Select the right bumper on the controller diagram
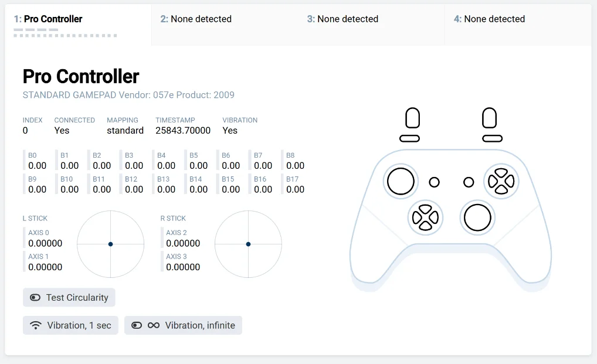This screenshot has width=597, height=364. [x=492, y=138]
